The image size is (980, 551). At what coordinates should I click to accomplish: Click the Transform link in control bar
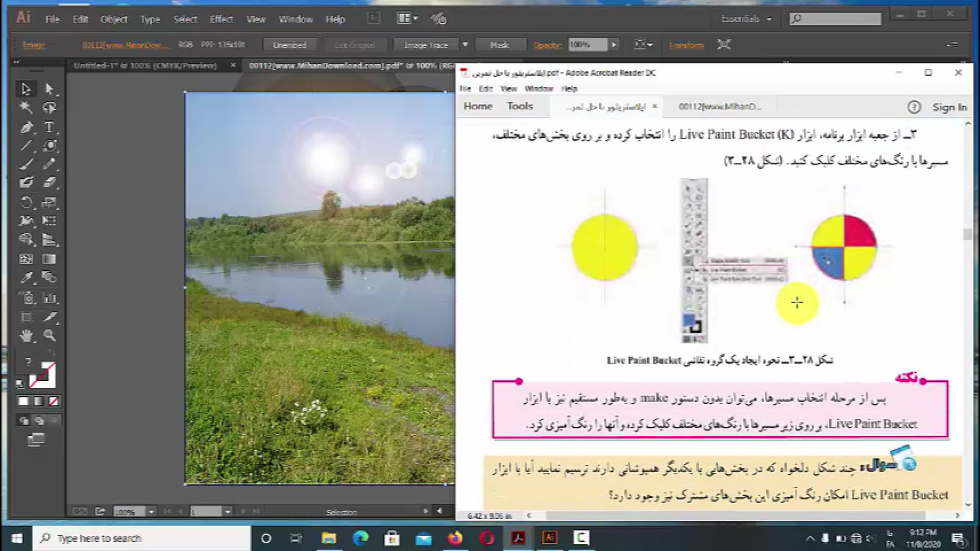coord(686,45)
